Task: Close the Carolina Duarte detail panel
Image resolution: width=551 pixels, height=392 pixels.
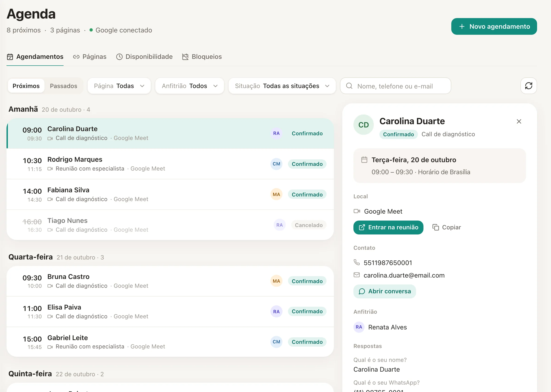Action: click(519, 121)
